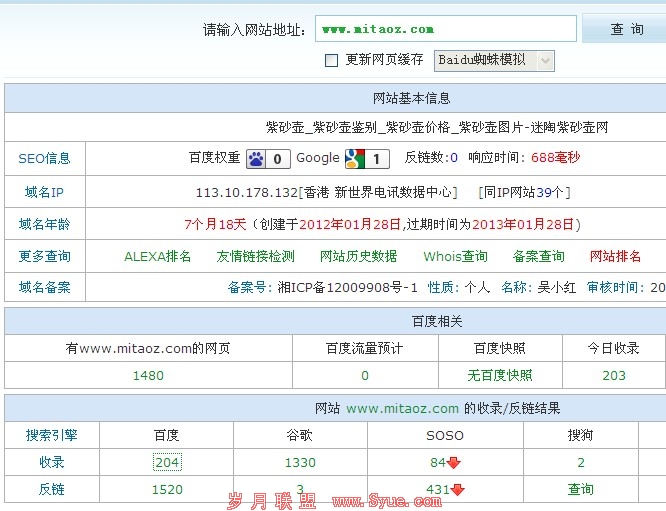
Task: Open the Baidu蜘蛛模拟 dropdown
Action: click(545, 60)
